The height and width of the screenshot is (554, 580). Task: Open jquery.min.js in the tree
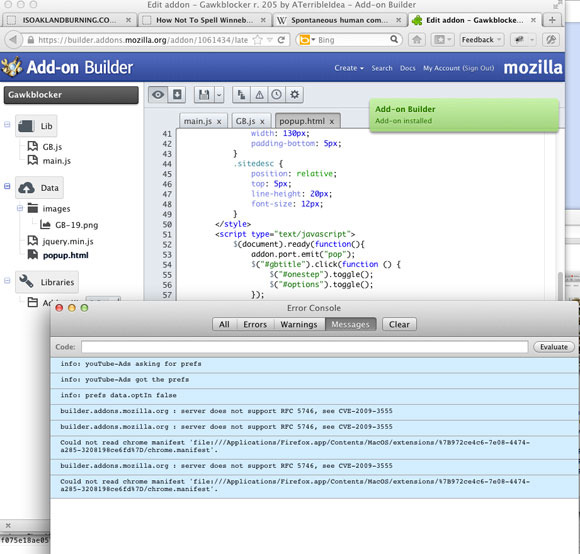point(68,241)
